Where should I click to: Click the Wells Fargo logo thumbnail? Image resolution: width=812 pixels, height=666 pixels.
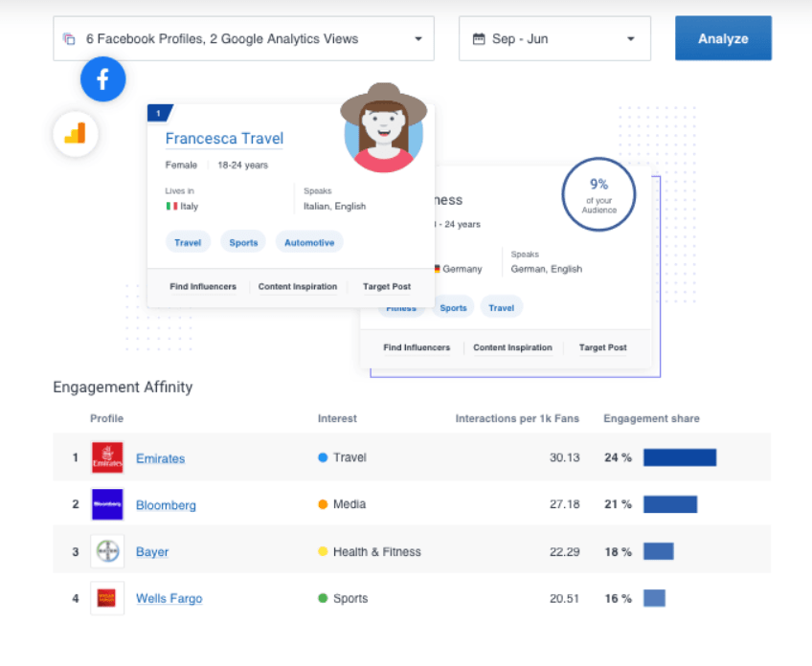(107, 598)
